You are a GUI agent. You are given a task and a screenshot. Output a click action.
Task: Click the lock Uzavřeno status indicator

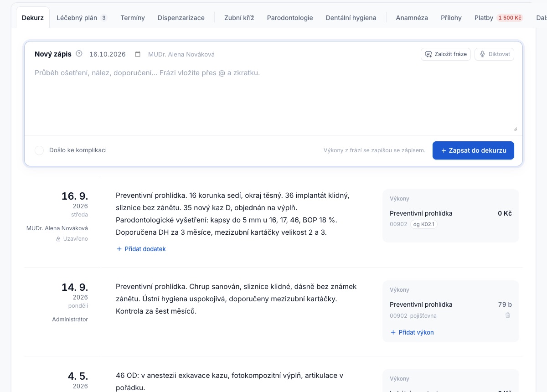(72, 238)
